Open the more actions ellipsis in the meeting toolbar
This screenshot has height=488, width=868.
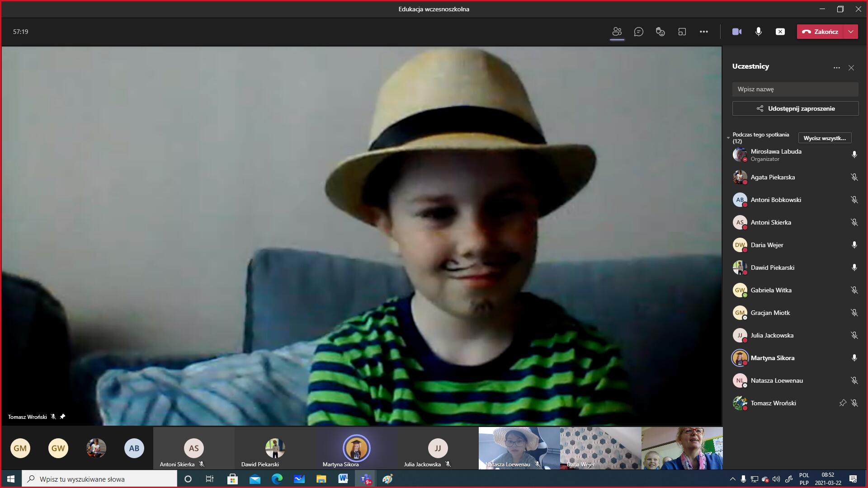coord(703,32)
